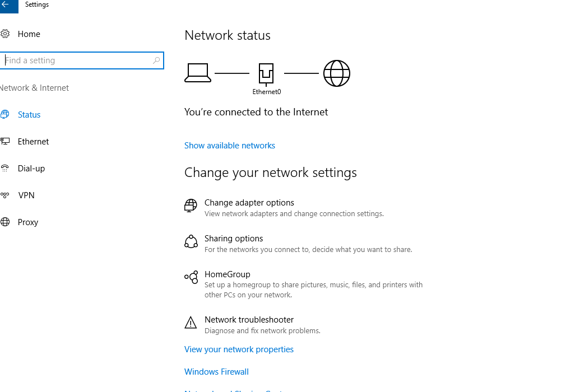Click the Sharing options icon

pos(191,241)
